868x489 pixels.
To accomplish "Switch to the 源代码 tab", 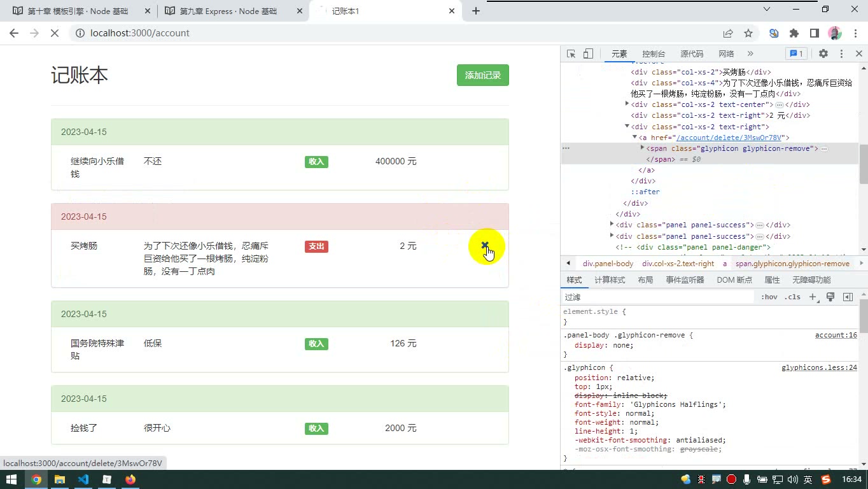I will (692, 54).
